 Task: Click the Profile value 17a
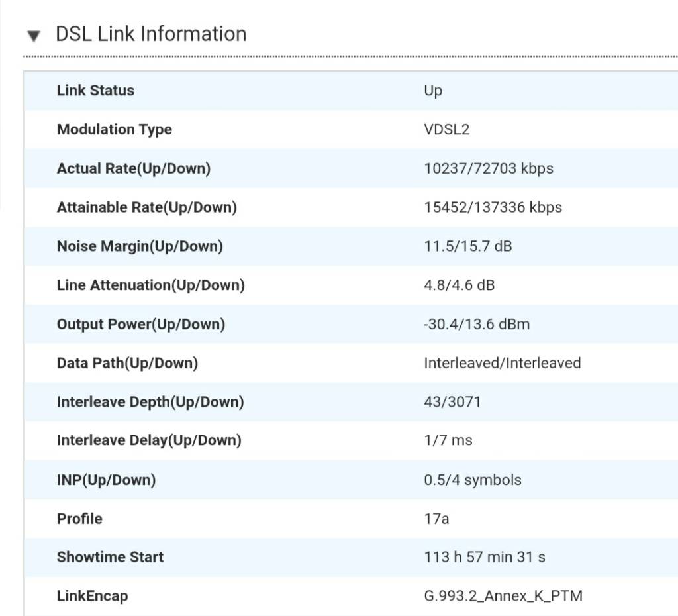[x=436, y=519]
